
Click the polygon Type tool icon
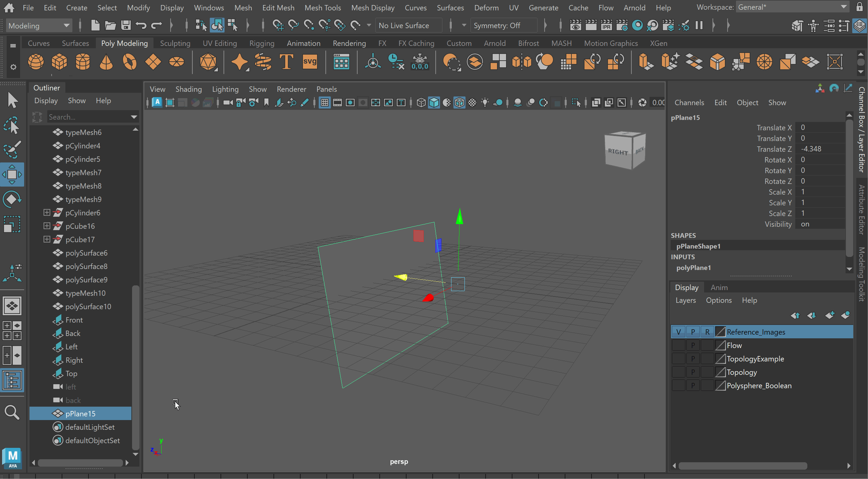pyautogui.click(x=286, y=62)
